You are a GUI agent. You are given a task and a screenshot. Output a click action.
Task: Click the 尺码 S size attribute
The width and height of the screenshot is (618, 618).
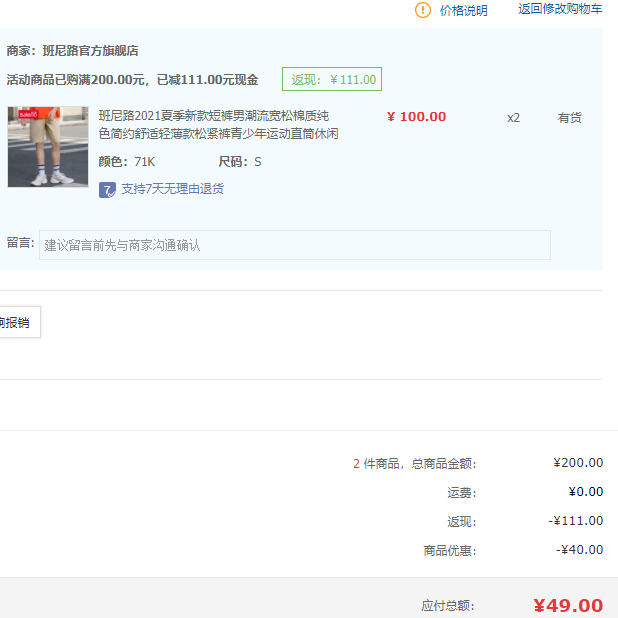(240, 162)
